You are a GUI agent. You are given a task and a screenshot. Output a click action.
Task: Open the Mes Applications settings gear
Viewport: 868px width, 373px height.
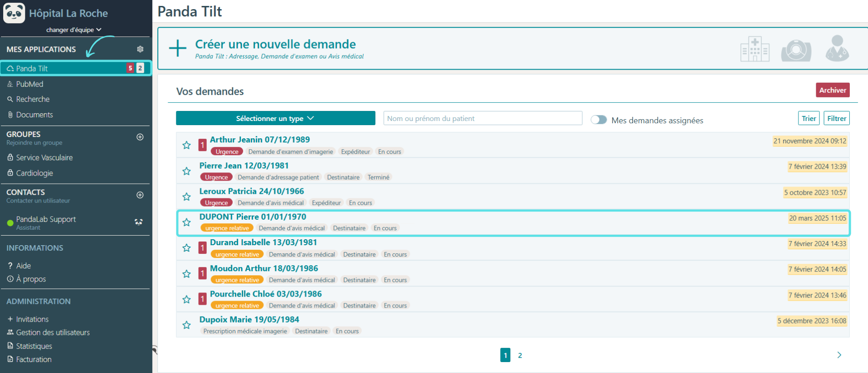click(x=140, y=49)
